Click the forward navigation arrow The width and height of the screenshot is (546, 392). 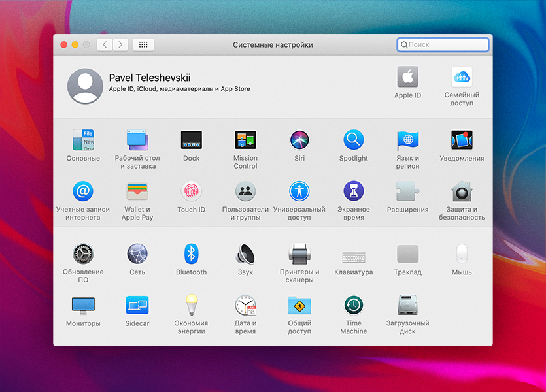click(120, 45)
